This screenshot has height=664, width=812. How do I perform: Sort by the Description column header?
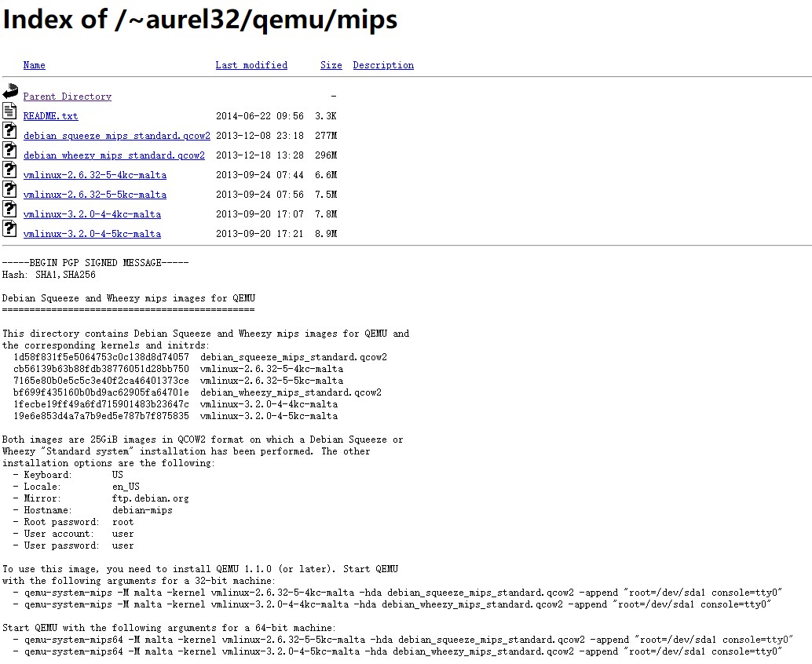click(383, 65)
